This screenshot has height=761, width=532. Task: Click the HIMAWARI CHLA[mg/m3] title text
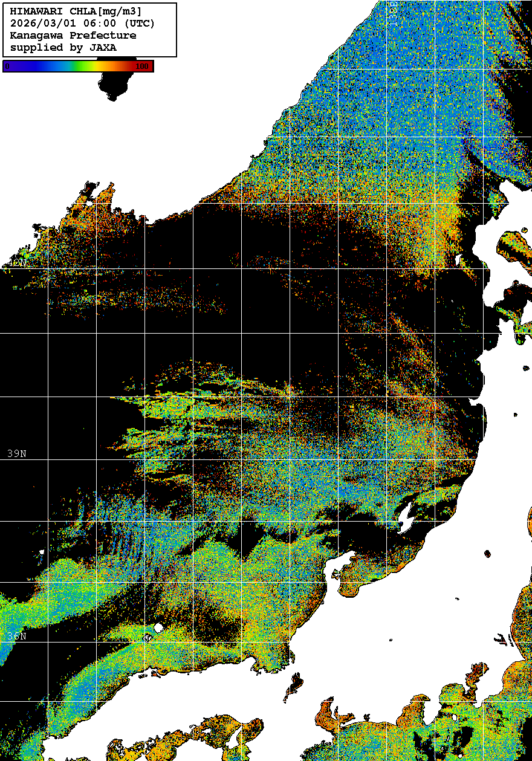76,11
